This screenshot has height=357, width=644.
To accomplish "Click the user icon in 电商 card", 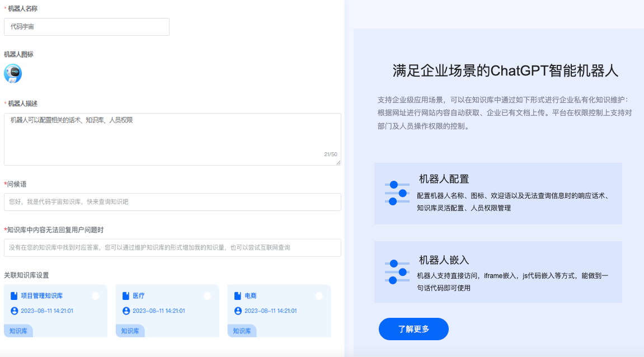I will pyautogui.click(x=238, y=311).
